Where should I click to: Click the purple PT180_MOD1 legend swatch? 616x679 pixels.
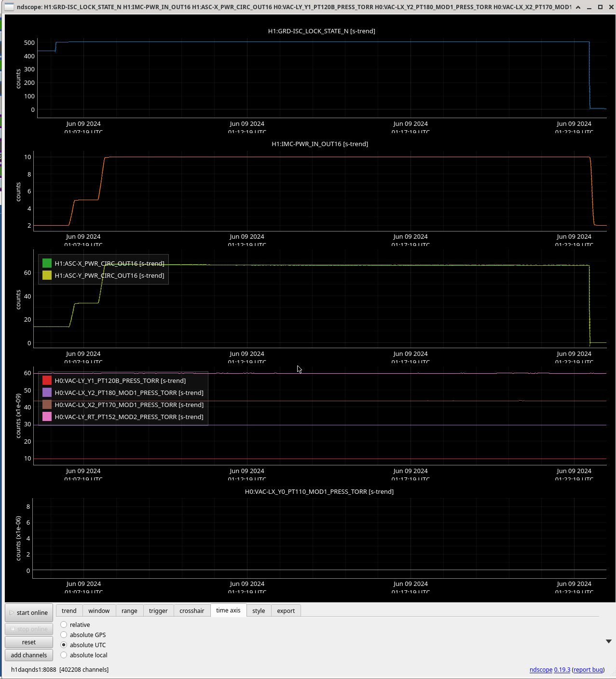pyautogui.click(x=47, y=393)
